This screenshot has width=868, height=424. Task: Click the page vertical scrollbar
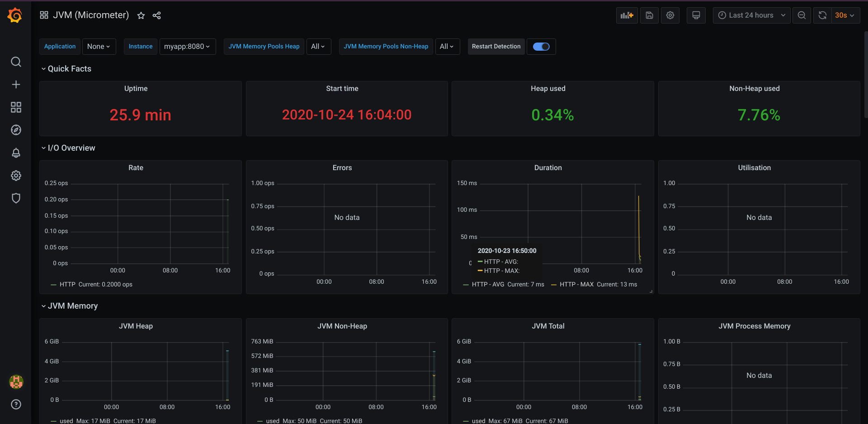pyautogui.click(x=865, y=75)
